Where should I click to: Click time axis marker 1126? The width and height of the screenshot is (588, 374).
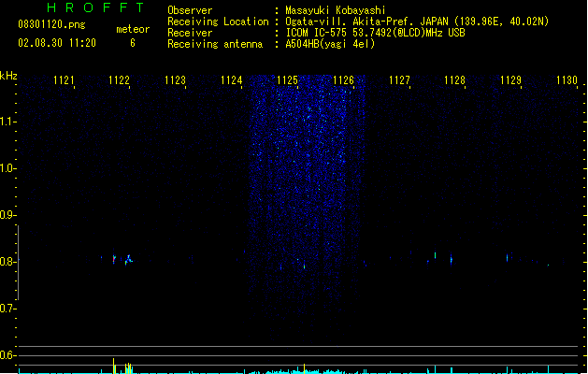click(343, 80)
